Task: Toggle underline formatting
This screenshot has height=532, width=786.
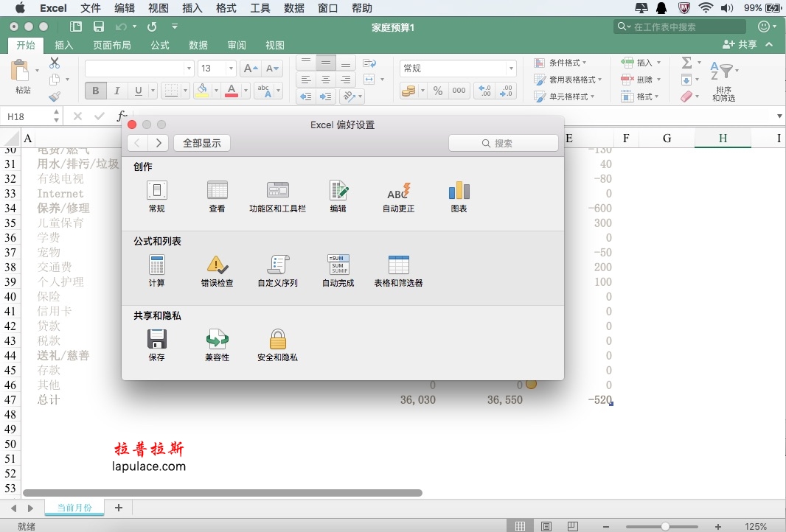Action: (137, 90)
